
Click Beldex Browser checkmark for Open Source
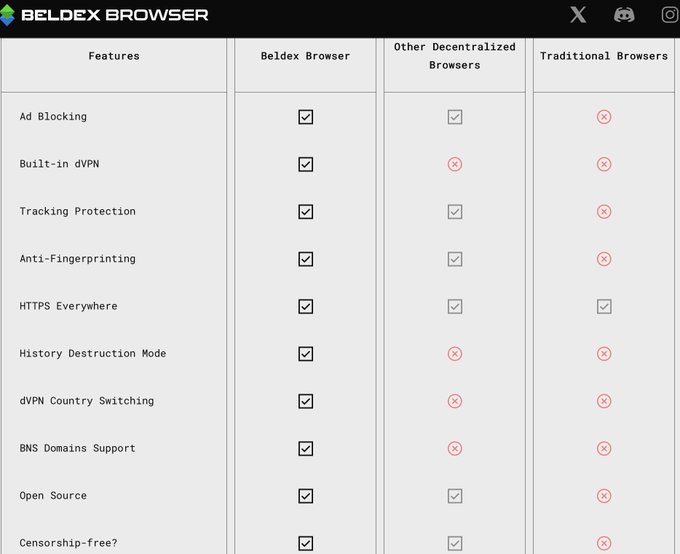306,496
